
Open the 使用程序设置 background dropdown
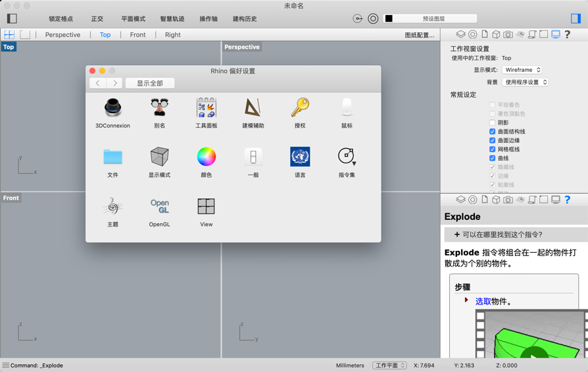pyautogui.click(x=525, y=82)
